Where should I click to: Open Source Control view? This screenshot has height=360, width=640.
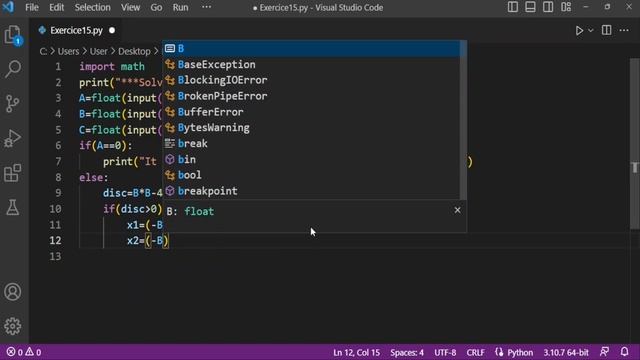13,104
